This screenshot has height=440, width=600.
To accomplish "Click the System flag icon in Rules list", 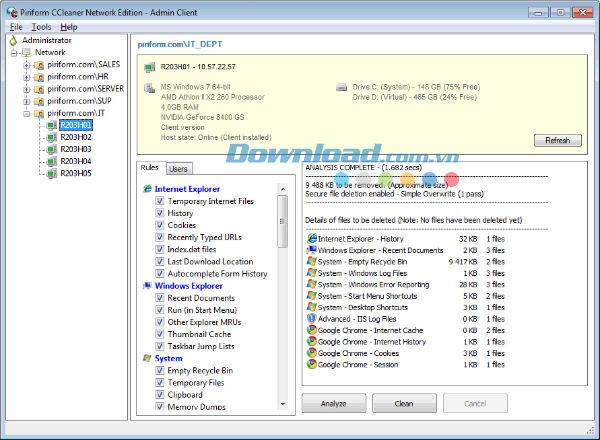I will point(147,358).
